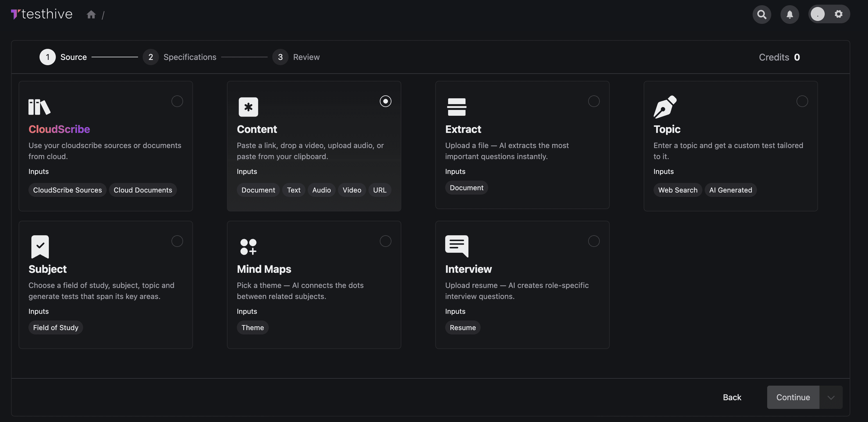Open the user profile avatar menu

[817, 14]
